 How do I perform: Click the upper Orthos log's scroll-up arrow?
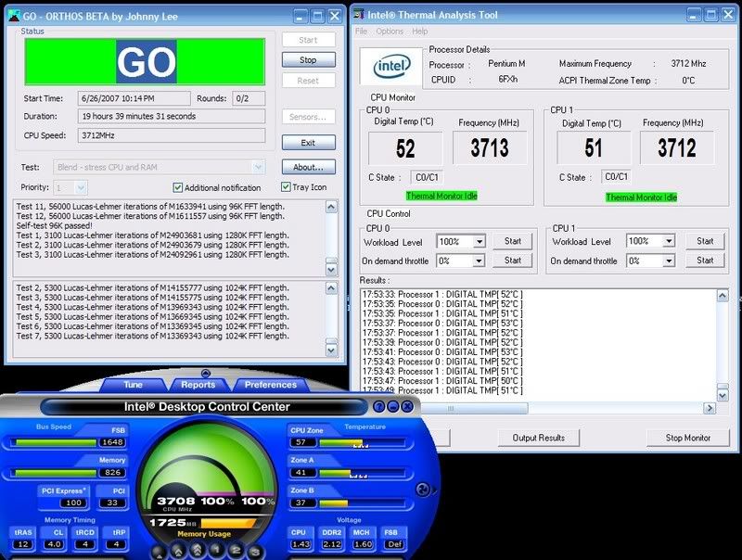click(331, 207)
